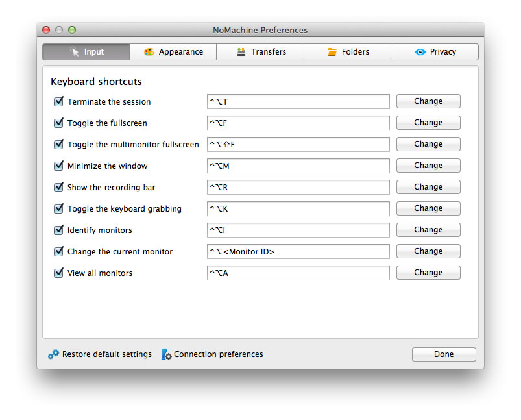
Task: Select the keyboard grabbing shortcut field
Action: click(x=298, y=208)
